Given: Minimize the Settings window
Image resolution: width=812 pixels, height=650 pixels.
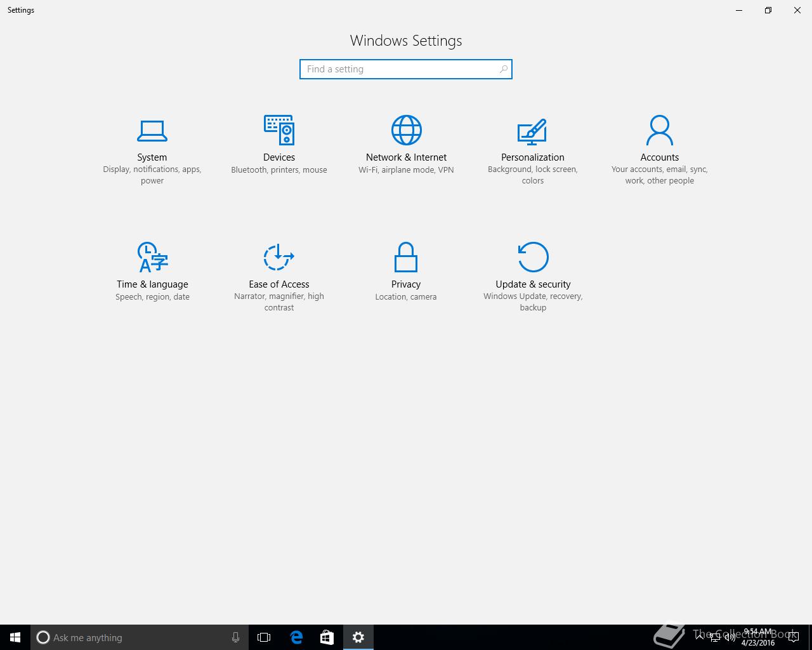Looking at the screenshot, I should coord(739,10).
